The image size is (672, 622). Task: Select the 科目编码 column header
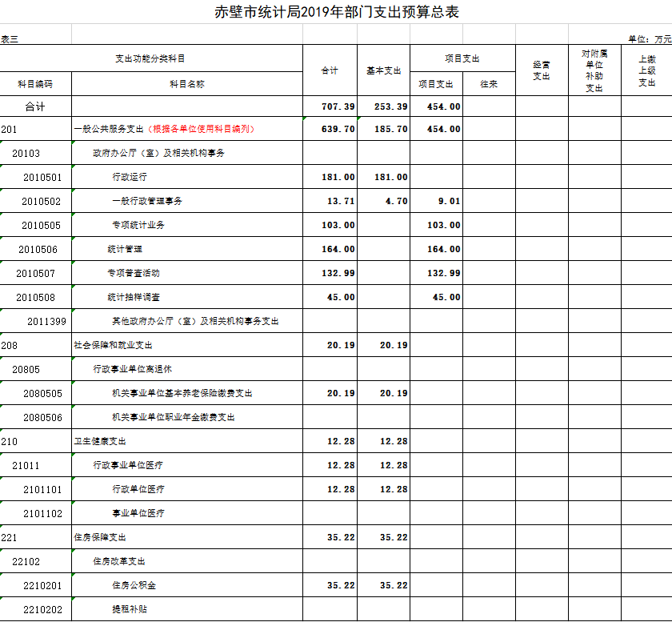(35, 84)
